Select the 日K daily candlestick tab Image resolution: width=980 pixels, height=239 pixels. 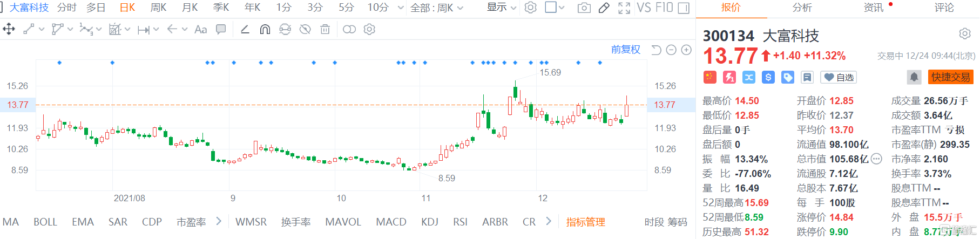point(127,8)
